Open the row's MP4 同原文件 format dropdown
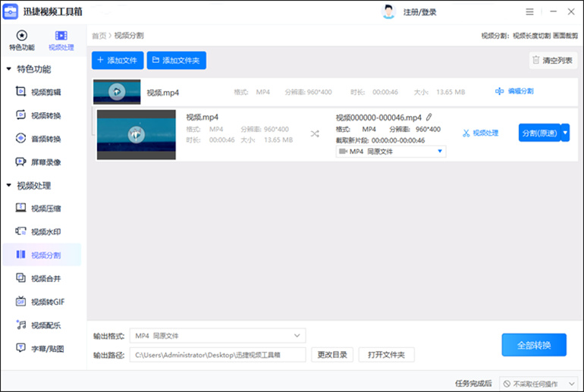This screenshot has height=392, width=584. pos(391,152)
